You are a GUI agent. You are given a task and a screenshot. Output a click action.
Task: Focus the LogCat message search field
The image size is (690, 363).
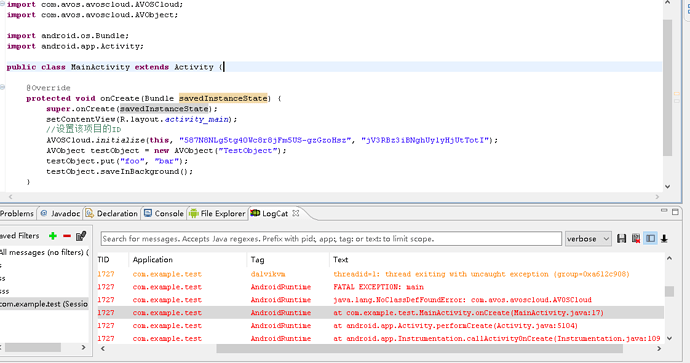tap(331, 238)
